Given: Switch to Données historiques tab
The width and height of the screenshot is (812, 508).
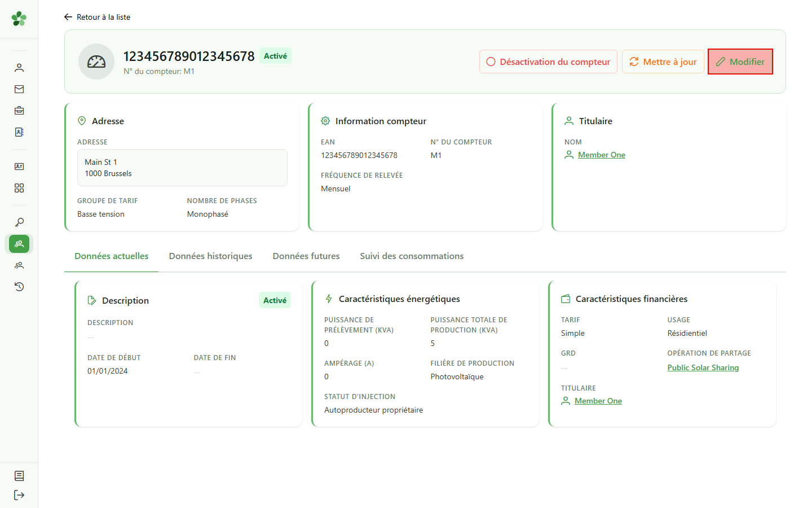Looking at the screenshot, I should pyautogui.click(x=211, y=256).
